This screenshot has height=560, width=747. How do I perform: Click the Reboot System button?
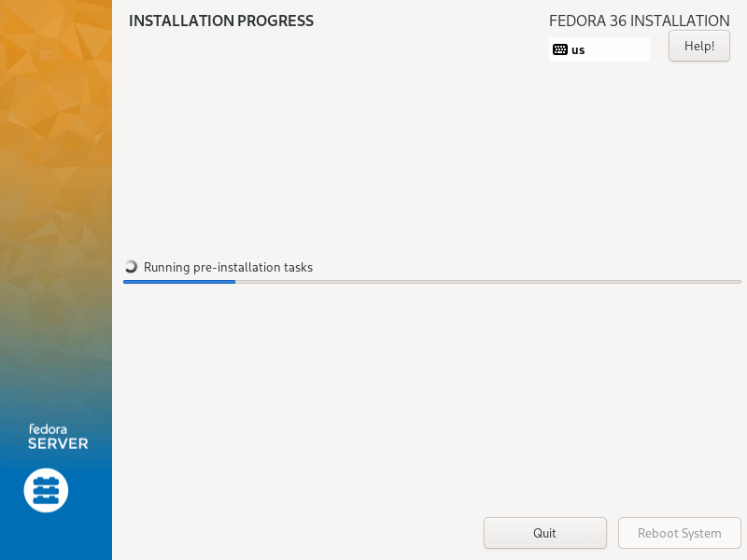(x=680, y=533)
